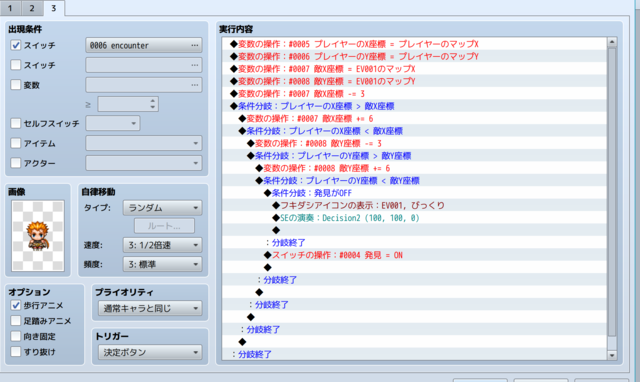The height and width of the screenshot is (382, 640).
Task: Select event page tab 3
Action: (53, 8)
